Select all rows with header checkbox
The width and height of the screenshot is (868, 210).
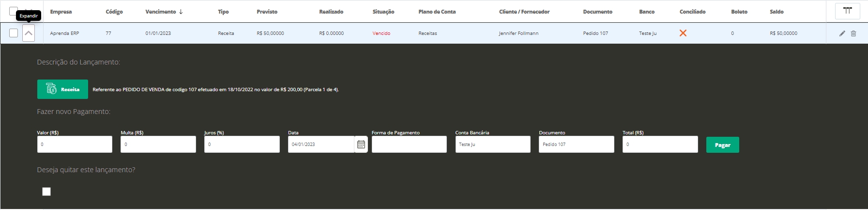pyautogui.click(x=13, y=10)
